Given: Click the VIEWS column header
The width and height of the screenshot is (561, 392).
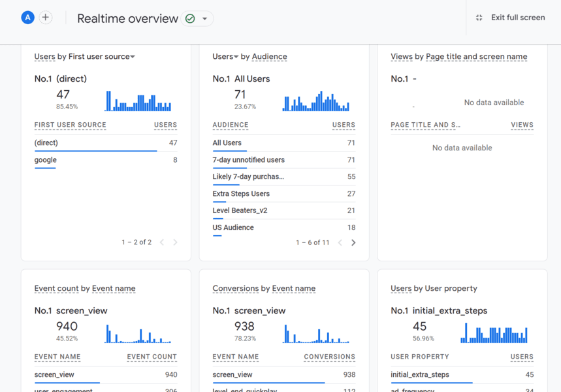Looking at the screenshot, I should 522,125.
